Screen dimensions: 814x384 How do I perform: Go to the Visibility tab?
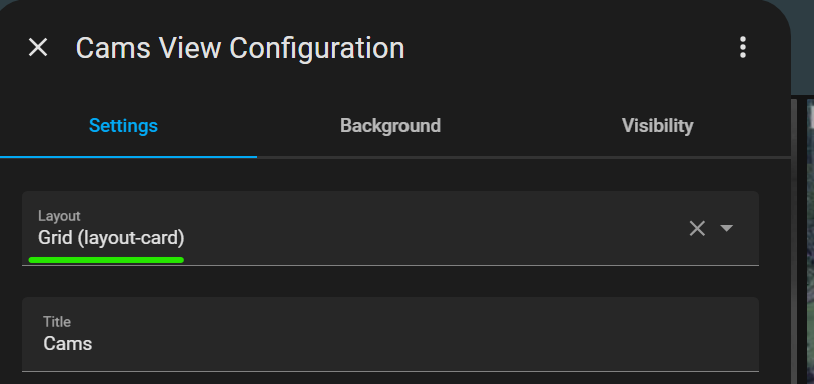coord(657,126)
